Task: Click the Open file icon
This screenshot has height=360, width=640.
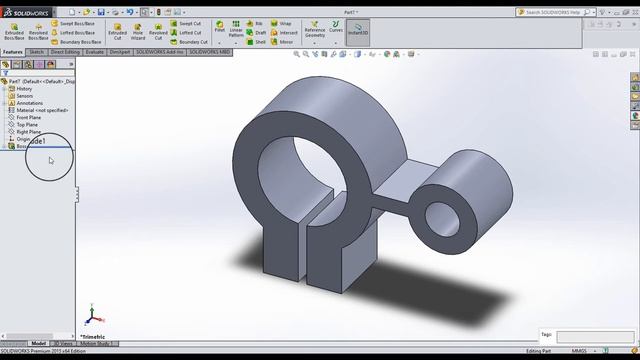Action: 87,12
